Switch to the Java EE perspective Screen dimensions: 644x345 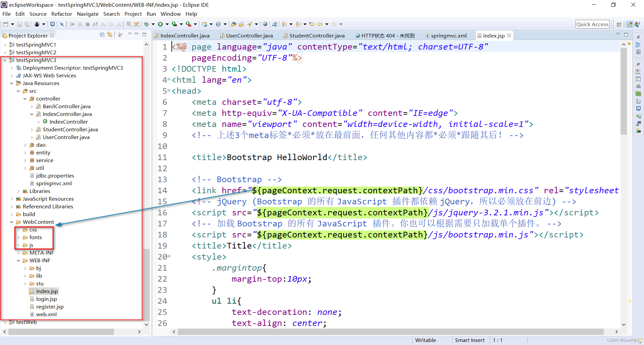[630, 24]
